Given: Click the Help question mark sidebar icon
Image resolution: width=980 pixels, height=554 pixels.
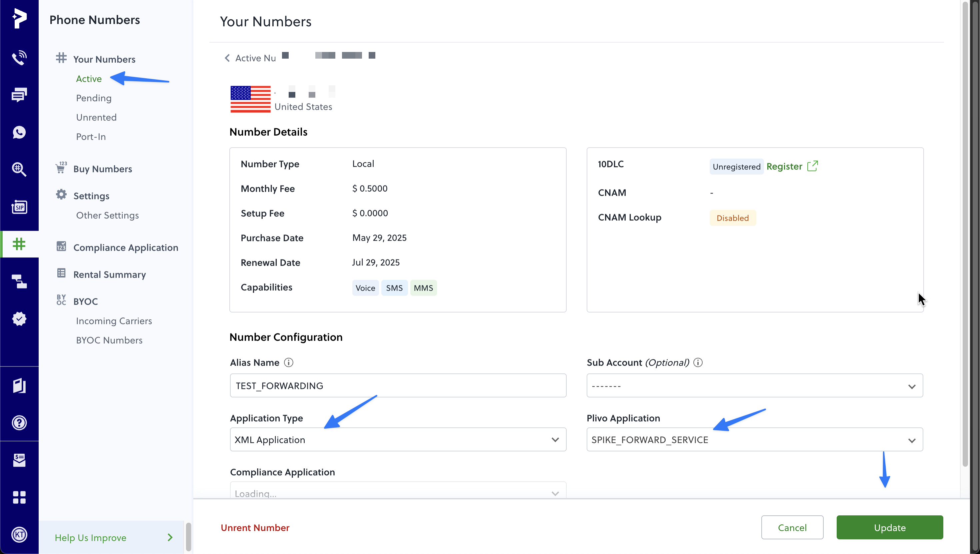Looking at the screenshot, I should point(19,423).
